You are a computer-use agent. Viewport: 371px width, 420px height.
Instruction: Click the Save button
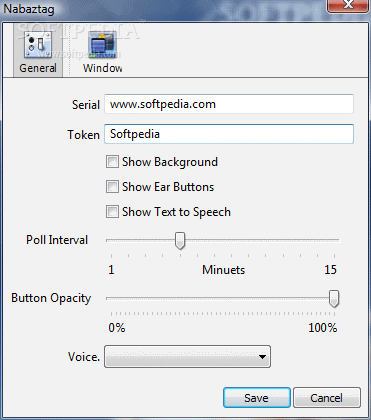click(x=257, y=398)
